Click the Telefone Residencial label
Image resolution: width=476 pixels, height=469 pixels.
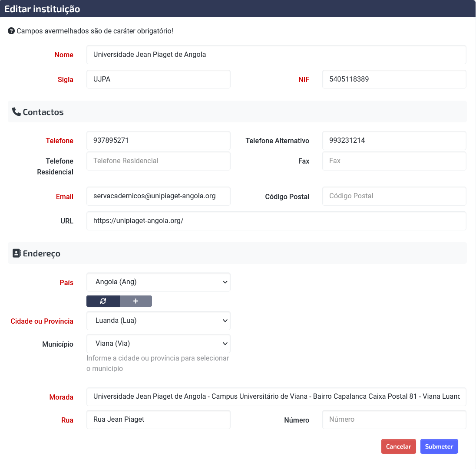pyautogui.click(x=55, y=167)
